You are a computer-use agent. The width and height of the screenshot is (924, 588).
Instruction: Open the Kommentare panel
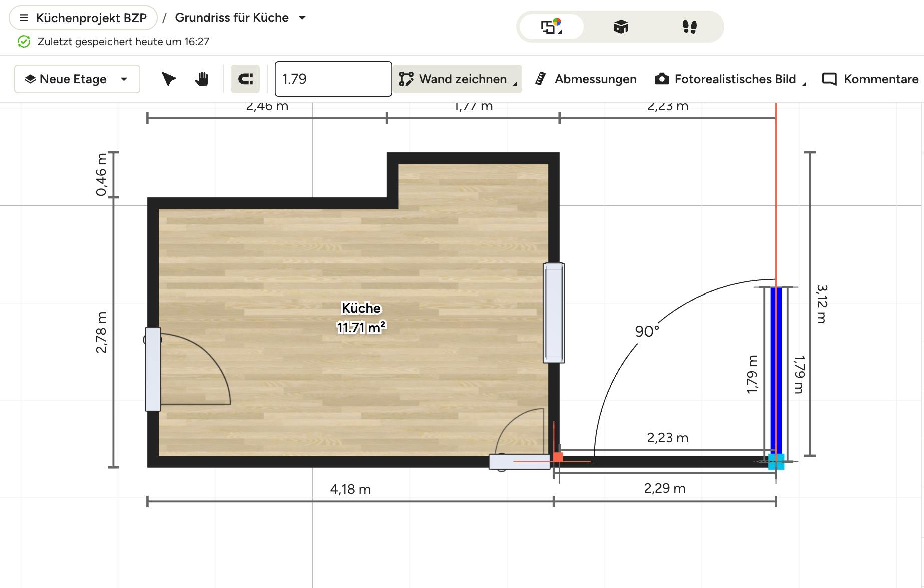pos(870,79)
